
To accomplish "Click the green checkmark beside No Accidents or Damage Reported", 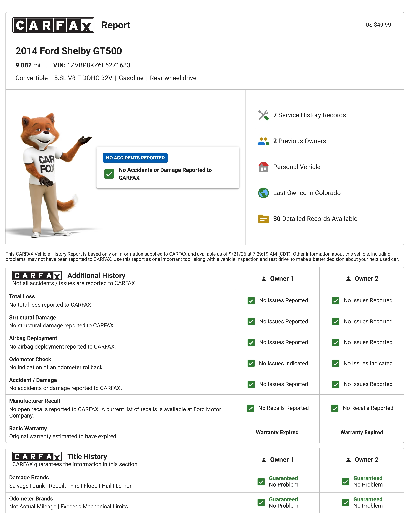I will click(109, 174).
